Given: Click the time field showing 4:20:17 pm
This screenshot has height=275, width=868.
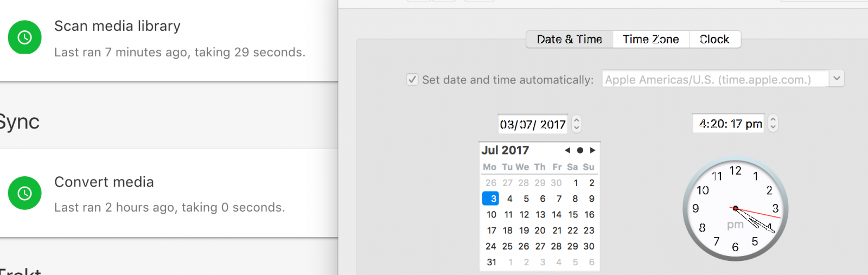Looking at the screenshot, I should point(730,124).
